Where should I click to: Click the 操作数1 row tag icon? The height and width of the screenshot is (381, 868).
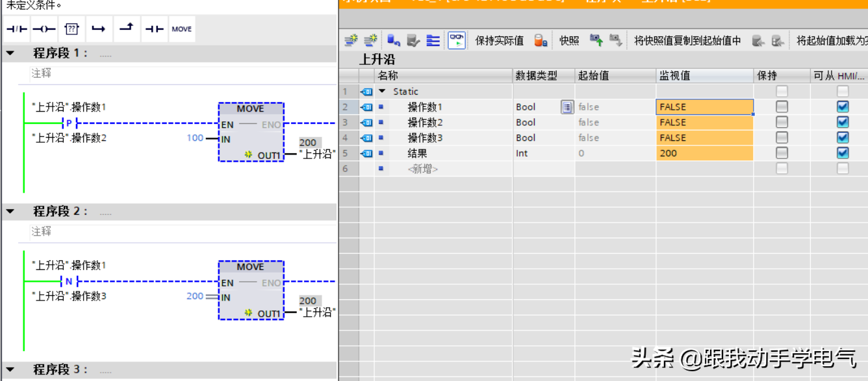point(367,107)
